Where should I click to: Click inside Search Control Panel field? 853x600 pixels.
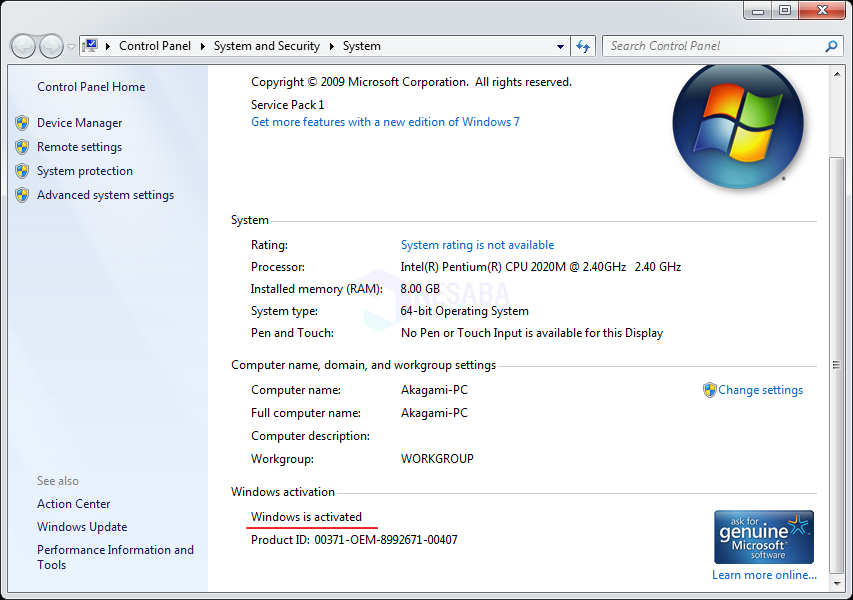click(x=710, y=46)
